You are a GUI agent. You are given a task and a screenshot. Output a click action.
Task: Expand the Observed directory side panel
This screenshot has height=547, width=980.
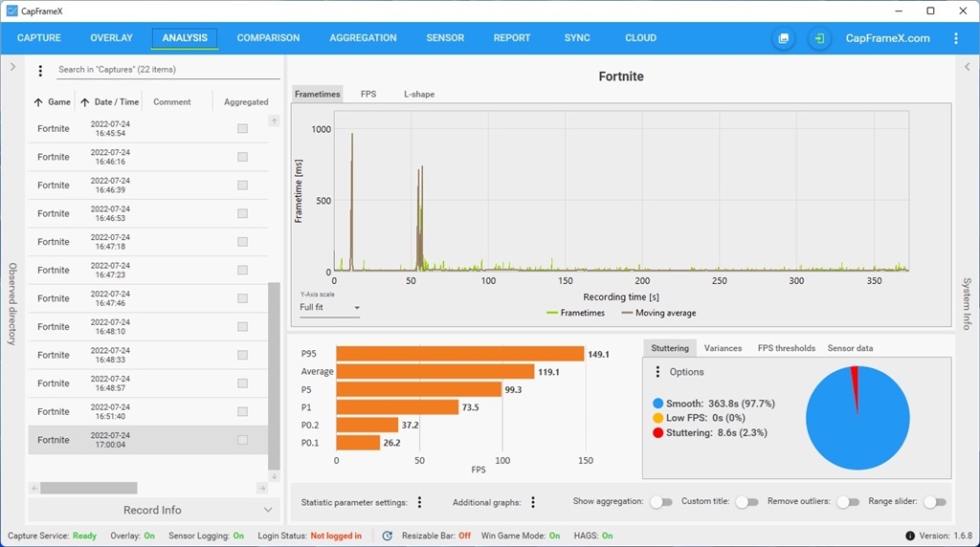pos(12,67)
